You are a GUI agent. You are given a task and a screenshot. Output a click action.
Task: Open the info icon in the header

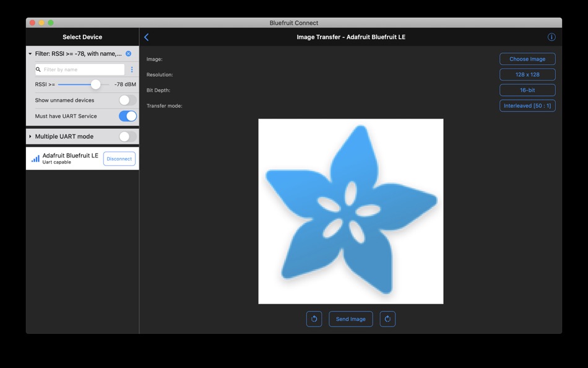551,37
